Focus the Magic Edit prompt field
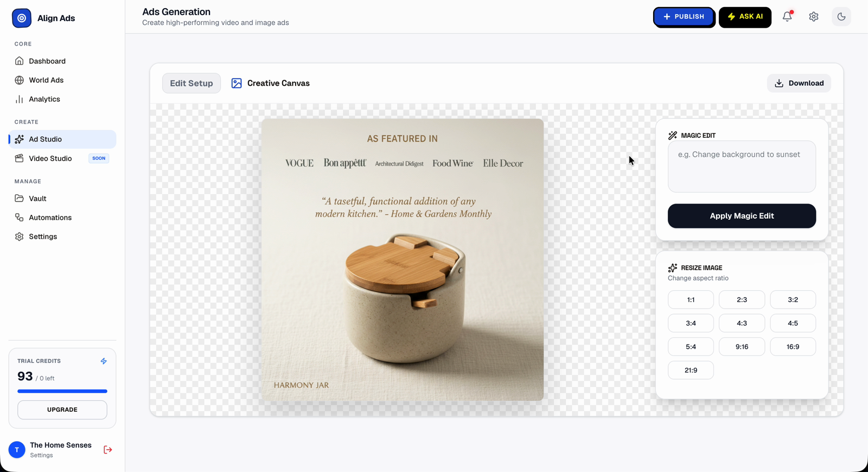Image resolution: width=868 pixels, height=472 pixels. 742,167
